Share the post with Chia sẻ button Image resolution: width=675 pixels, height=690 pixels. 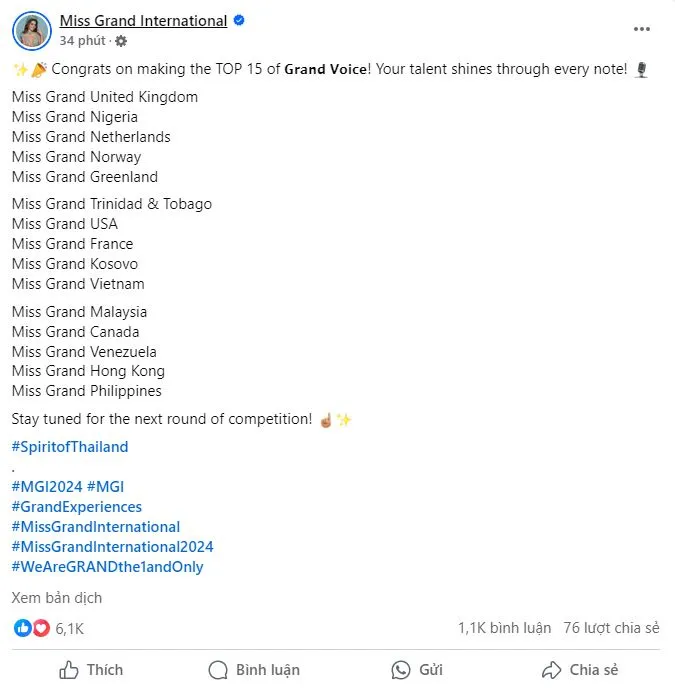coord(580,670)
